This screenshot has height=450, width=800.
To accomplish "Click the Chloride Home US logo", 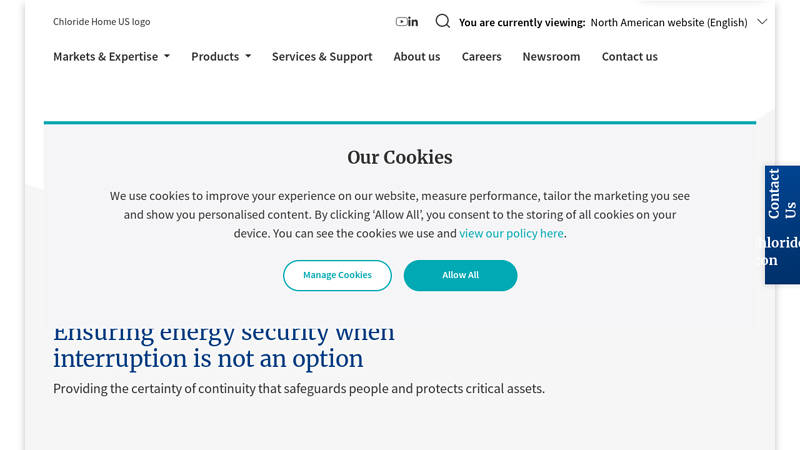I will click(x=102, y=22).
